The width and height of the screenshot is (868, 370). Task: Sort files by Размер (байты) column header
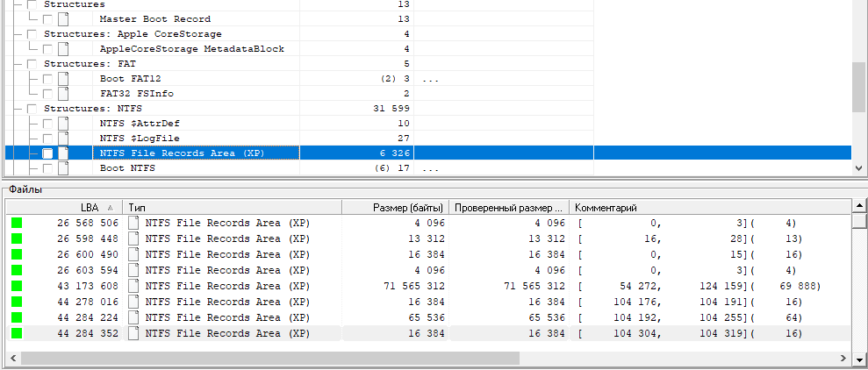395,208
